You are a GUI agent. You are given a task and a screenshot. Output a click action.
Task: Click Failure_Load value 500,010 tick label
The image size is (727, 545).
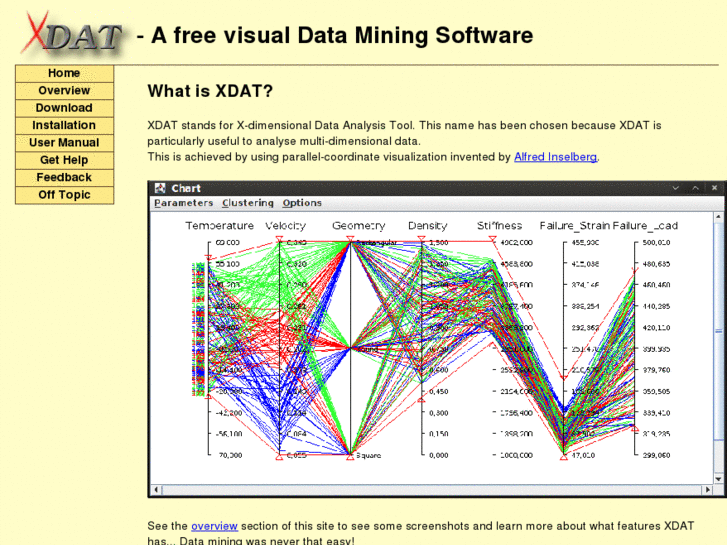[x=656, y=243]
